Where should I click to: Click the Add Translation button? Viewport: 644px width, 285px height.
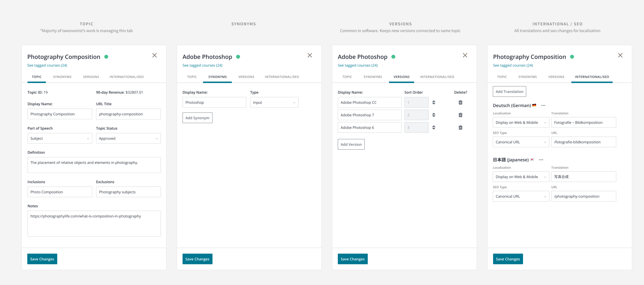[x=510, y=92]
